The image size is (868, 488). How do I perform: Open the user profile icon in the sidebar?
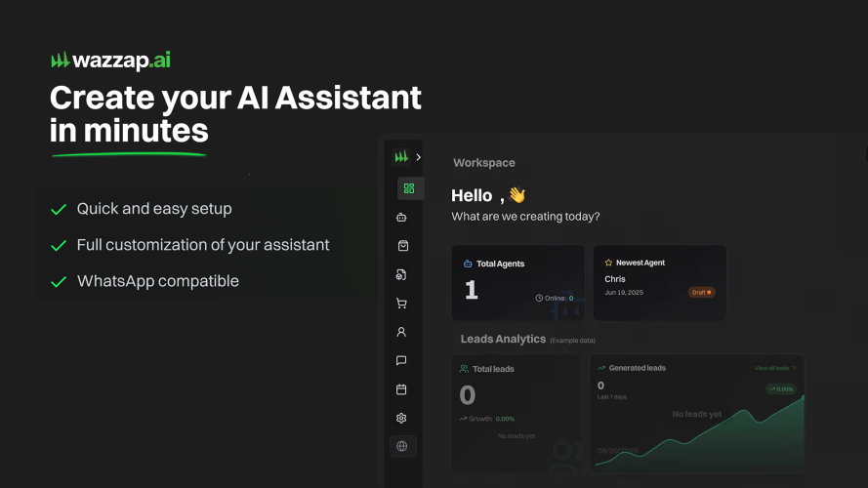(x=401, y=332)
